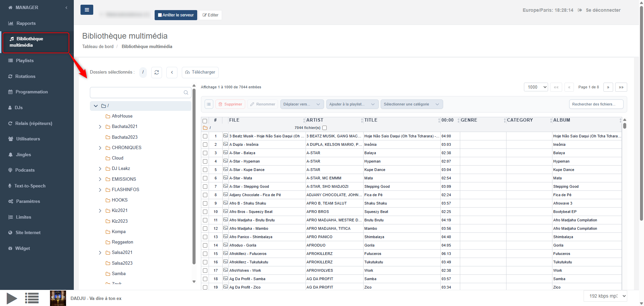Tick the 7044 fichier(s) checkbox
Viewport: 644px width, 306px height.
point(324,128)
